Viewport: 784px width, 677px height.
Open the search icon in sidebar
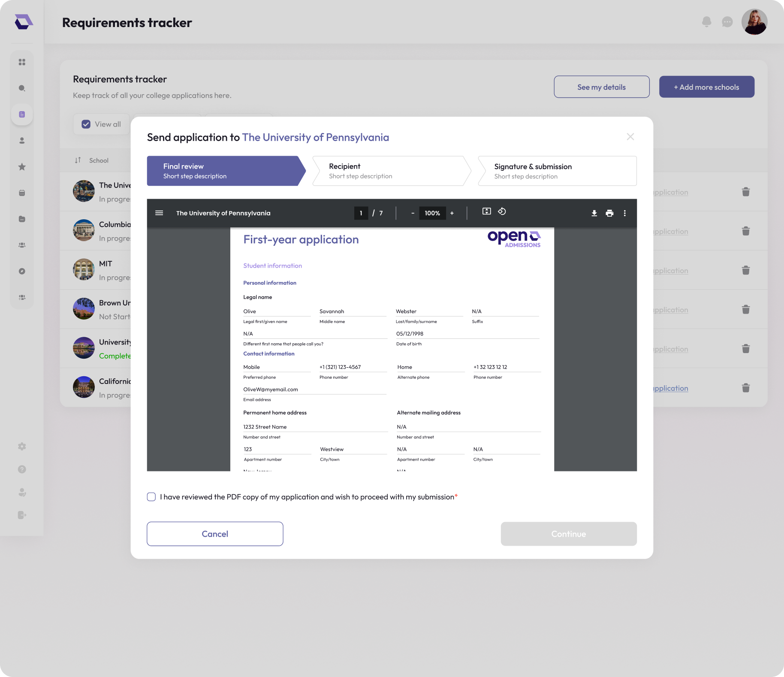pyautogui.click(x=22, y=88)
